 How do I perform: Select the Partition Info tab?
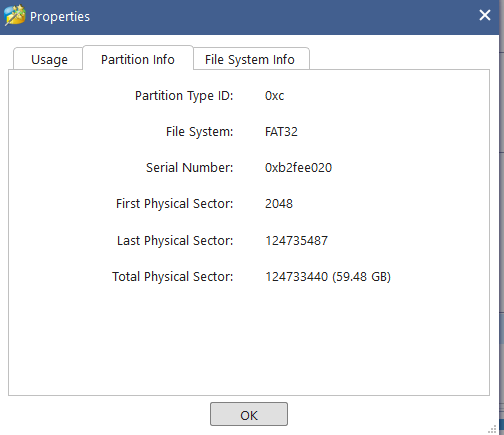point(138,59)
